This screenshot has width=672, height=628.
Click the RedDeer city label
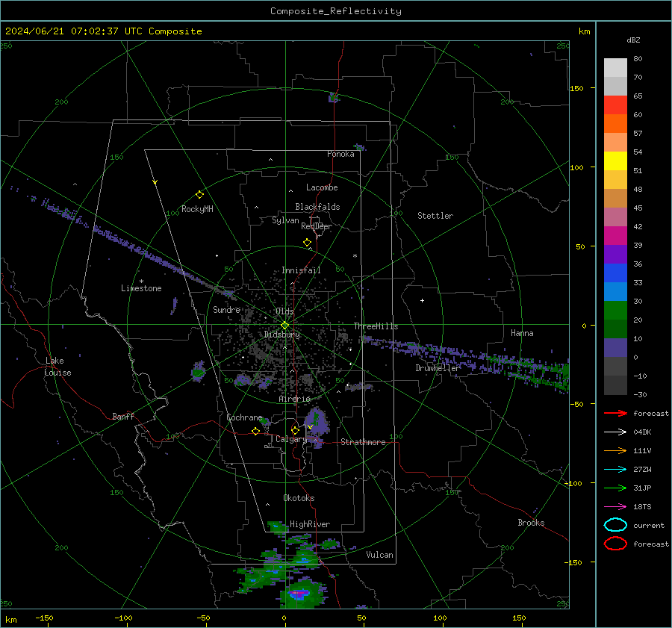click(x=317, y=226)
